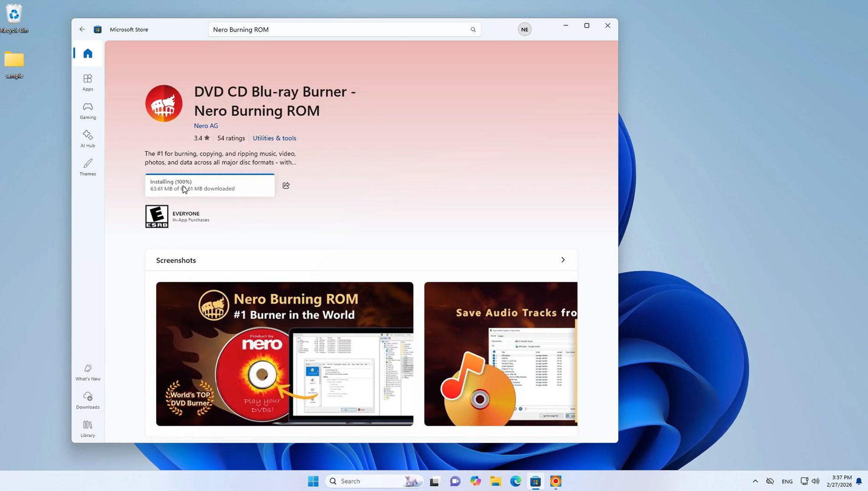
Task: Open the Nero Burning ROM screenshot thumbnail
Action: (x=284, y=354)
